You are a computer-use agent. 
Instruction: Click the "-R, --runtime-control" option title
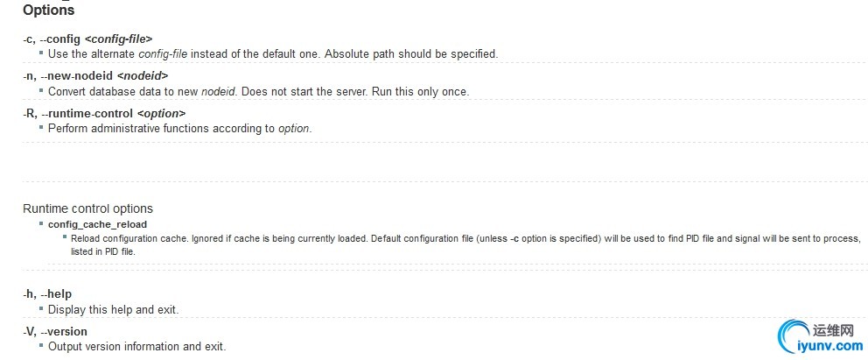[x=104, y=113]
